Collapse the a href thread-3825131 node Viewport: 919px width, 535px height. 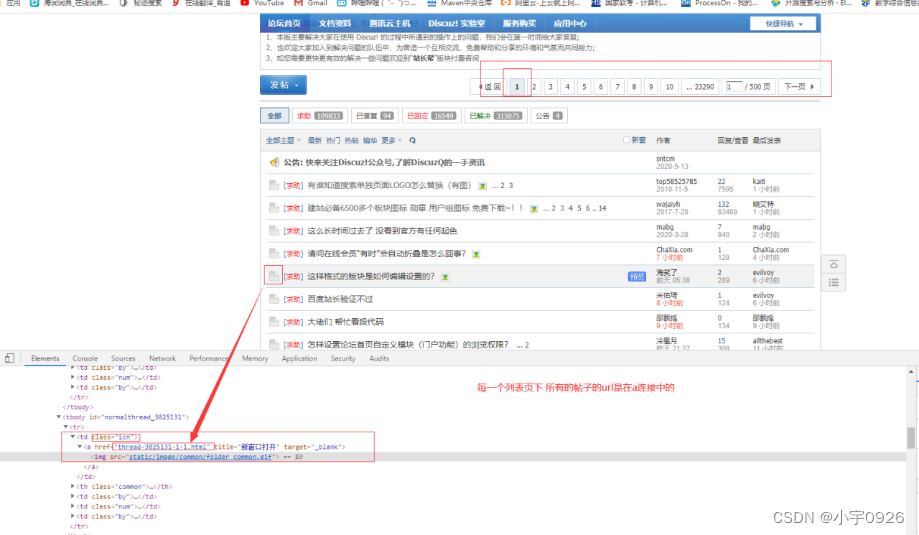(x=80, y=447)
